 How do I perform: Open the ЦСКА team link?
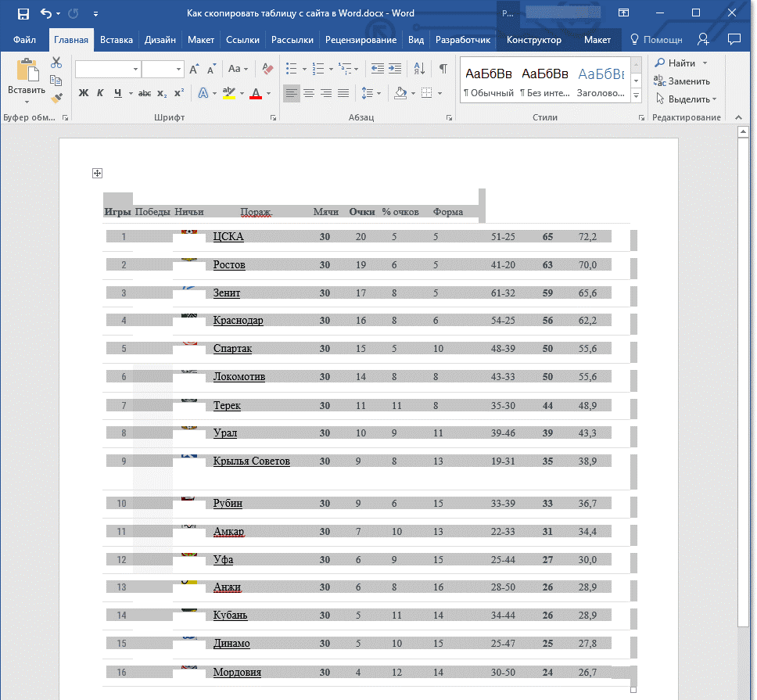click(x=228, y=236)
